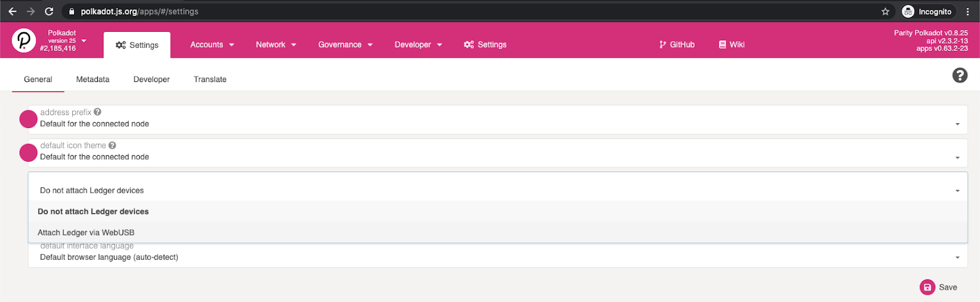Click the active Settings tab
The width and height of the screenshot is (980, 302).
[x=137, y=45]
